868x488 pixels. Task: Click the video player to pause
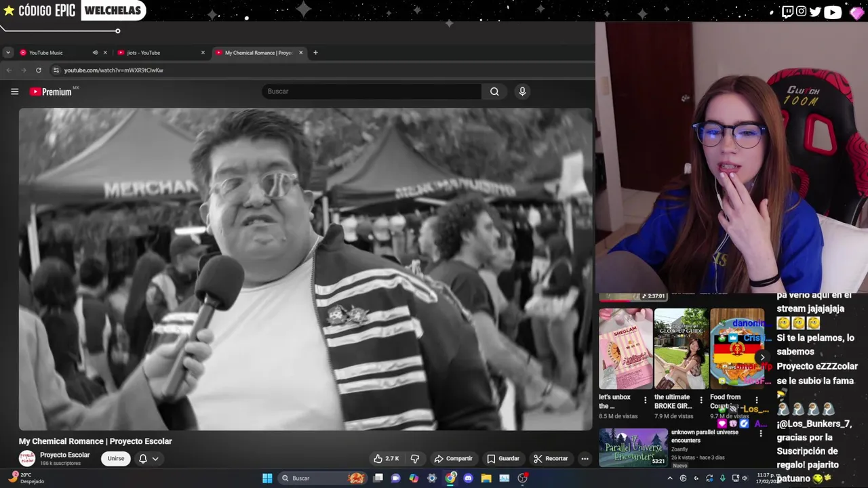coord(305,269)
